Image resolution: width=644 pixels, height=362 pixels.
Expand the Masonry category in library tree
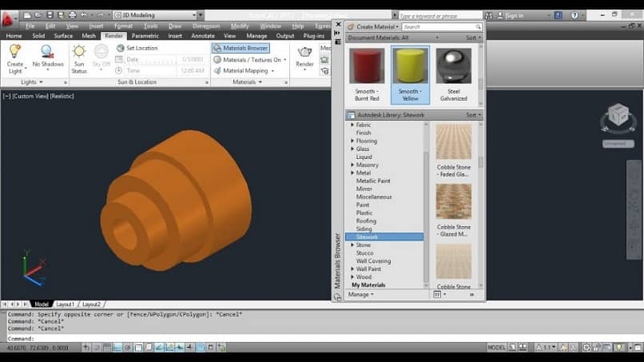352,165
